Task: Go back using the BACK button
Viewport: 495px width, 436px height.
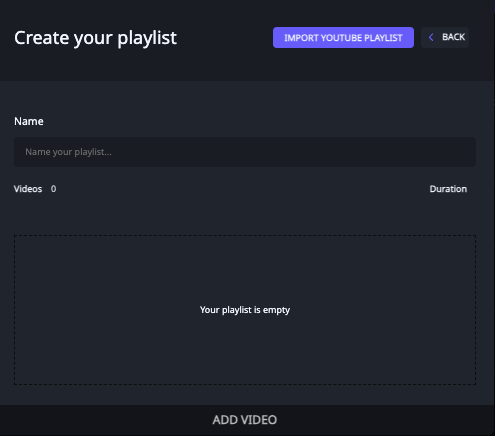Action: (x=445, y=37)
